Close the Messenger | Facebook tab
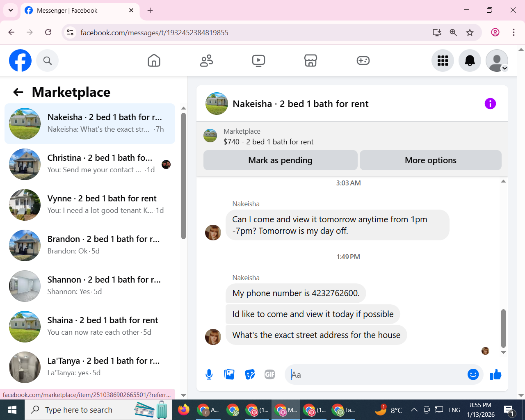 pyautogui.click(x=131, y=10)
